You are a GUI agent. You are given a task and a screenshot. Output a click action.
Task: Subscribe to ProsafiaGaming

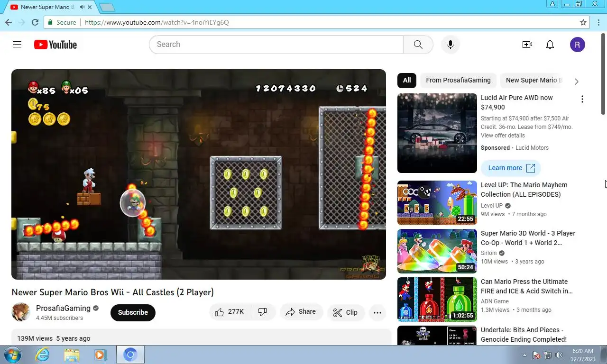coord(133,312)
